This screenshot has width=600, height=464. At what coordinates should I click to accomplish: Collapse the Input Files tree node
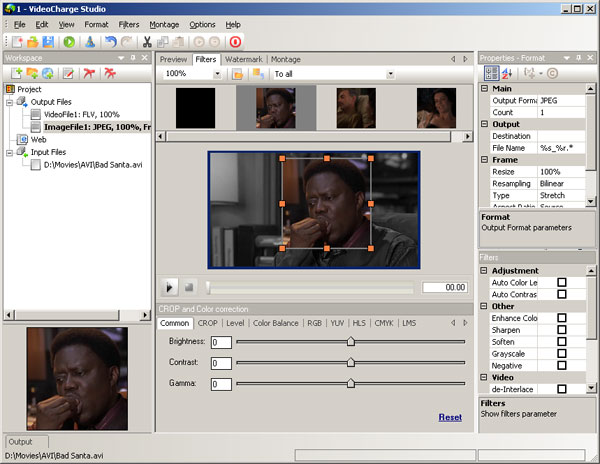tap(10, 153)
